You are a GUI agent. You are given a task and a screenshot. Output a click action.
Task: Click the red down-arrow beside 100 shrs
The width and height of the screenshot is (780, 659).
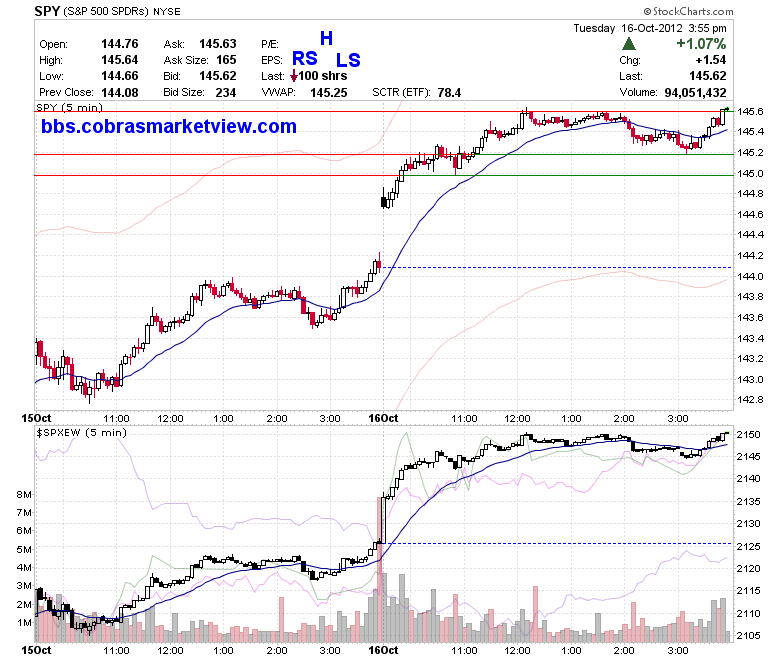point(294,76)
